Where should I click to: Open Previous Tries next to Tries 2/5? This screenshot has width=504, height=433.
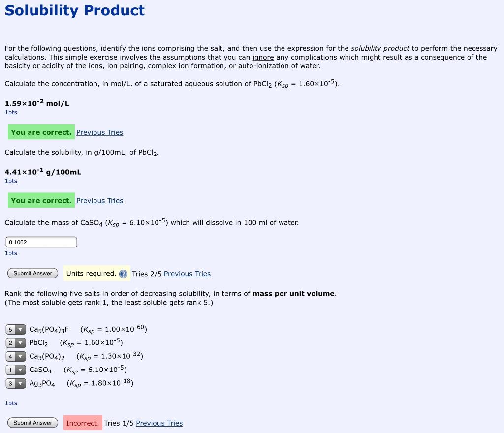187,274
